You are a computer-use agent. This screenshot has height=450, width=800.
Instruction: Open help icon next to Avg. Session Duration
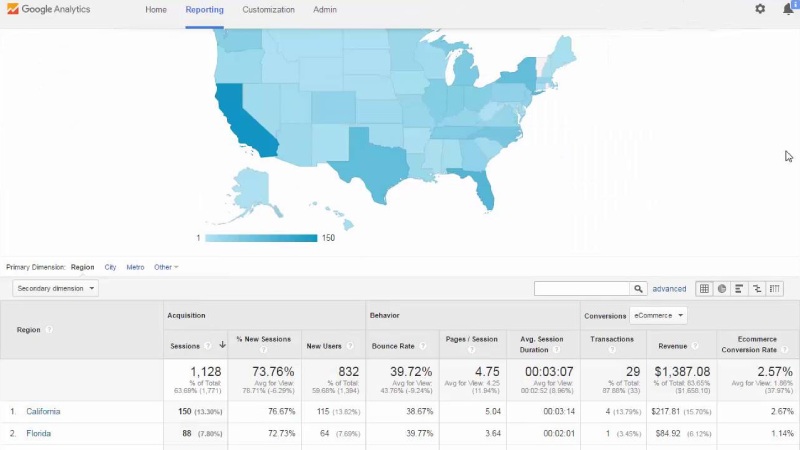click(x=557, y=350)
